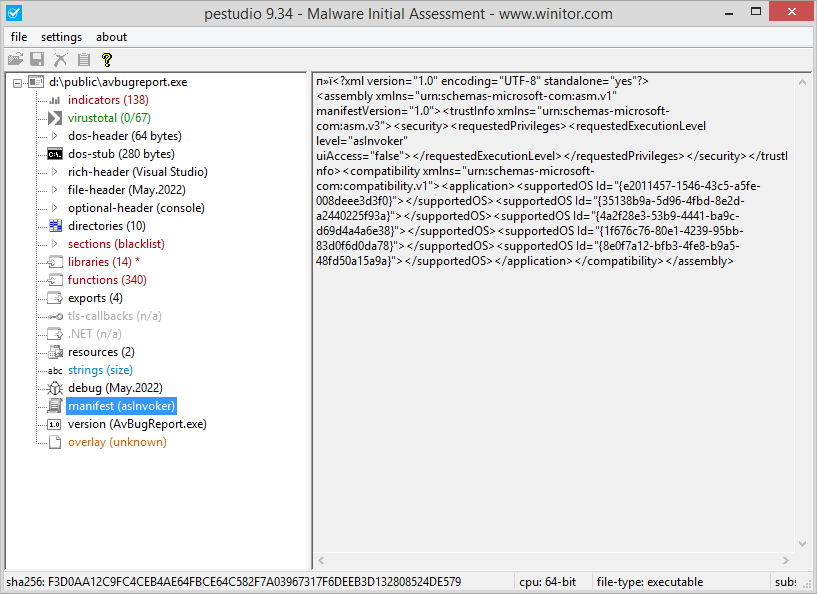Viewport: 817px width, 594px height.
Task: Click the delete (X) toolbar icon
Action: click(60, 59)
